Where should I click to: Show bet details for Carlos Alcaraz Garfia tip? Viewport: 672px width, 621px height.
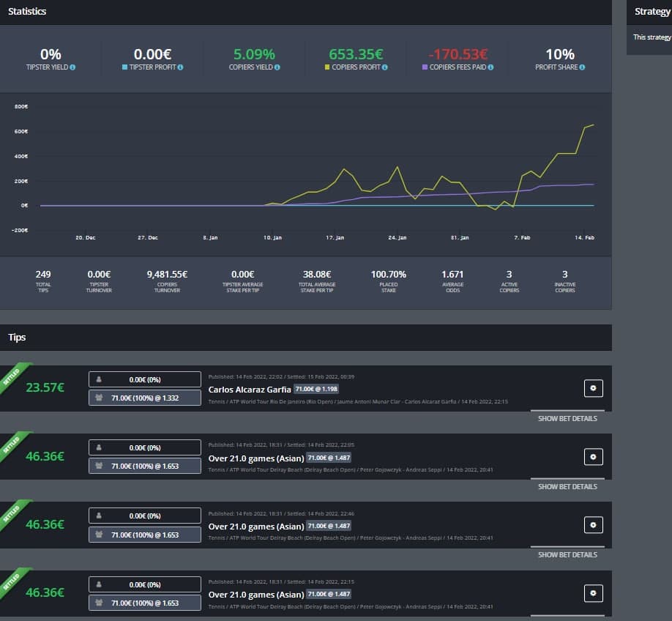tap(567, 418)
